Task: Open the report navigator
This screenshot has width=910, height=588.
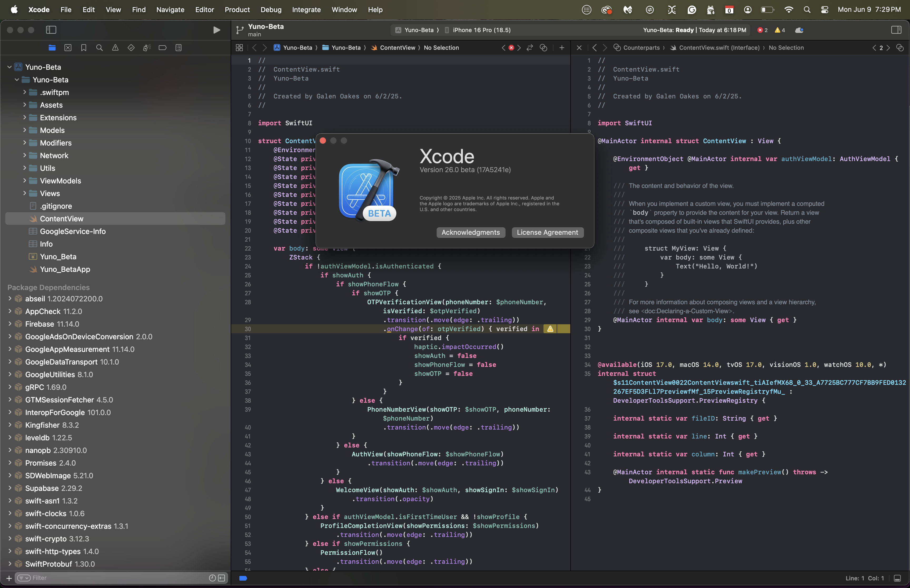Action: (x=178, y=48)
